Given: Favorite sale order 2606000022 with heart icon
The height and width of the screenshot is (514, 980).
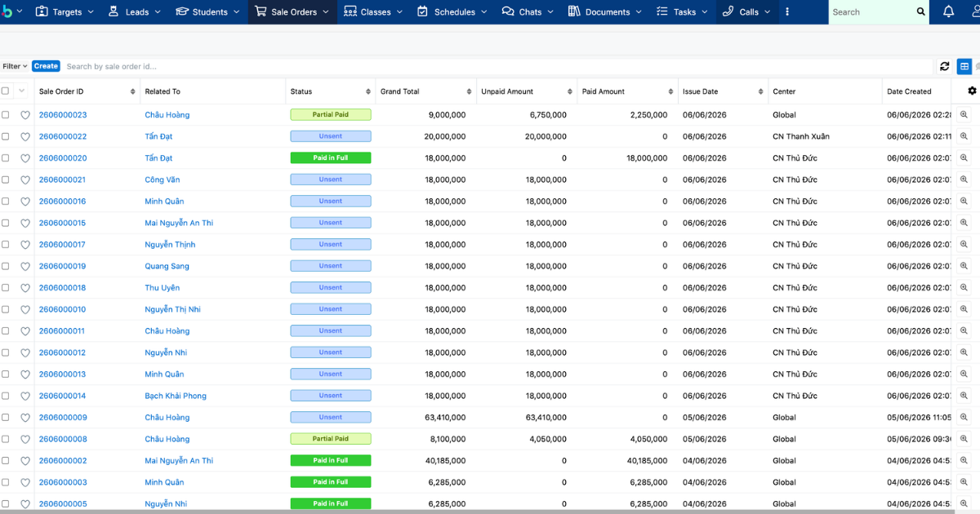Looking at the screenshot, I should pos(25,137).
